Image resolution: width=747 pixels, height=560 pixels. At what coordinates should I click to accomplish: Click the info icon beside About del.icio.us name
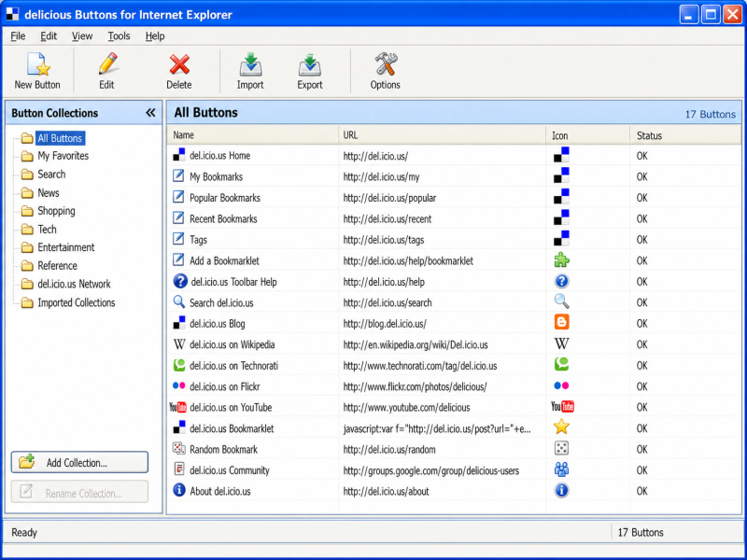(x=179, y=489)
